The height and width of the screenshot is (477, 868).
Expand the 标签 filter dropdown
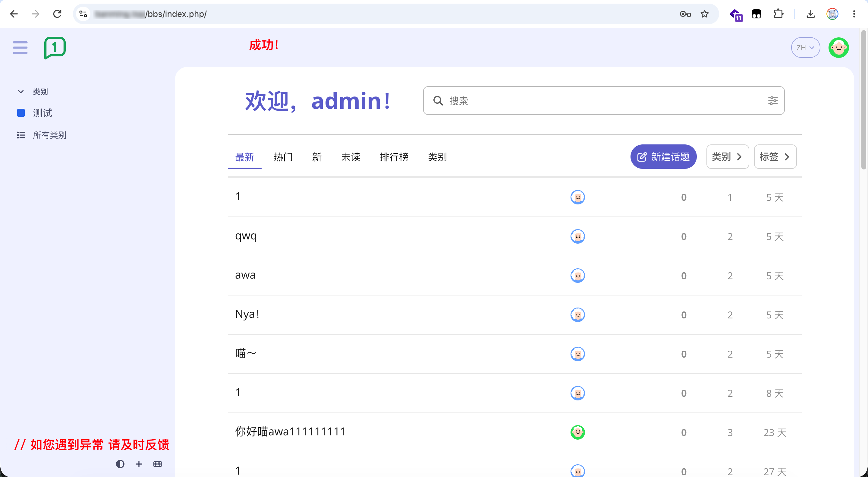pyautogui.click(x=775, y=157)
